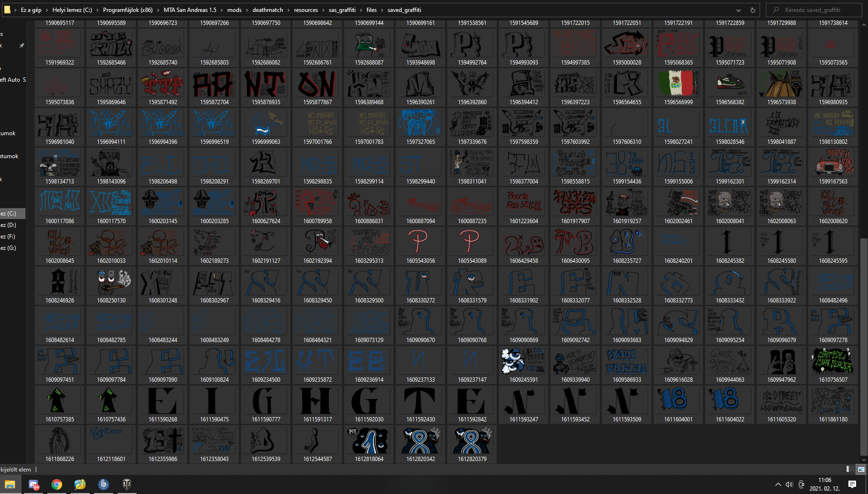The image size is (868, 494).
Task: Select the red NT graffiti 1595876935
Action: tap(266, 87)
